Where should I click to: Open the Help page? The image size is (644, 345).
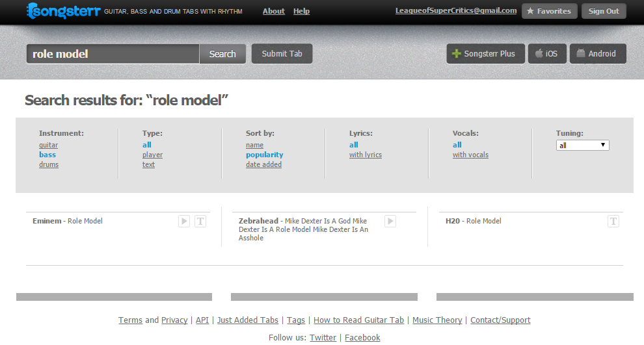point(301,11)
